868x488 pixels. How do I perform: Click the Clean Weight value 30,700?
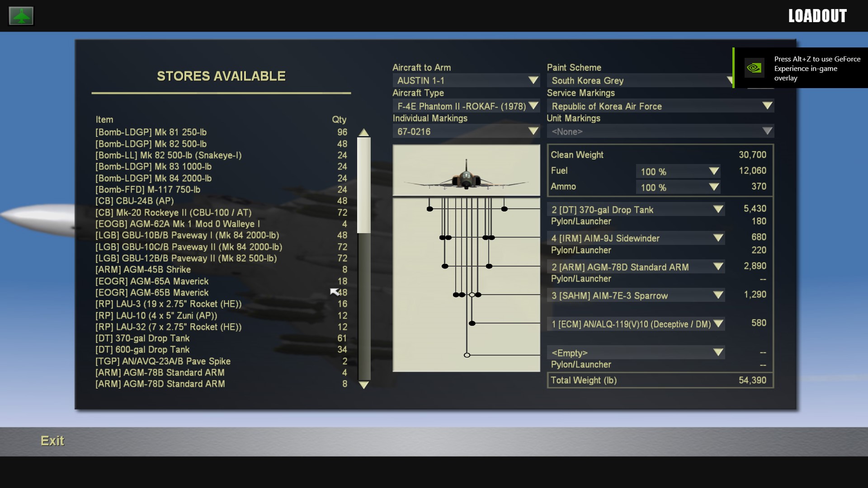[x=752, y=155]
